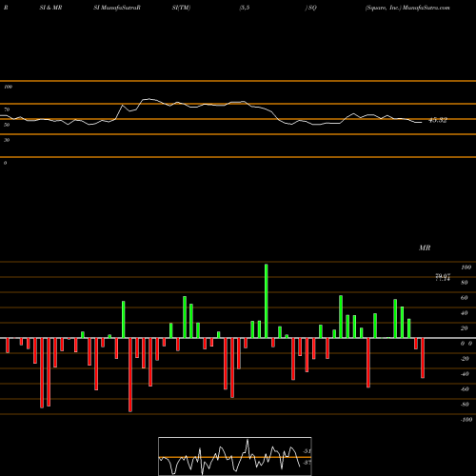The height and width of the screenshot is (476, 476).
Task: Click the MR axis label -40
Action: pos(465,374)
